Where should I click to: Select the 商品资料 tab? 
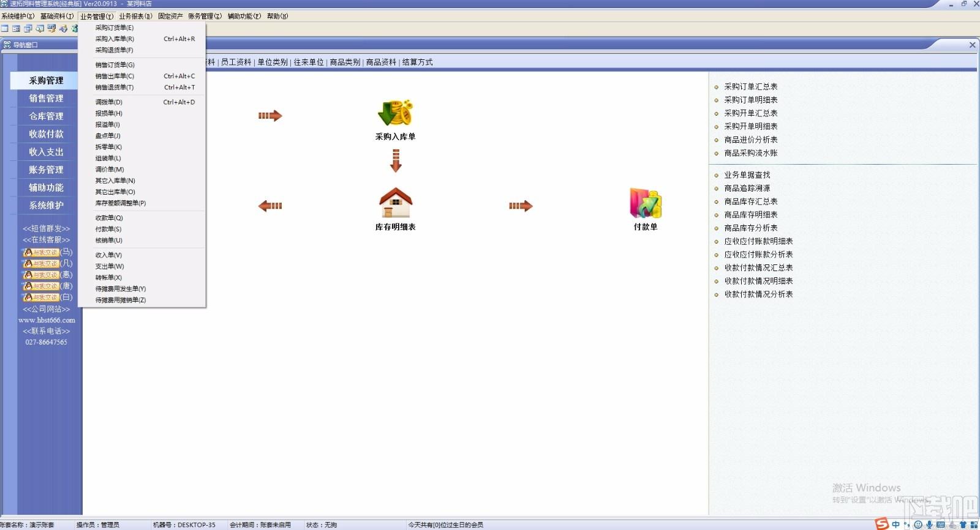(x=381, y=62)
